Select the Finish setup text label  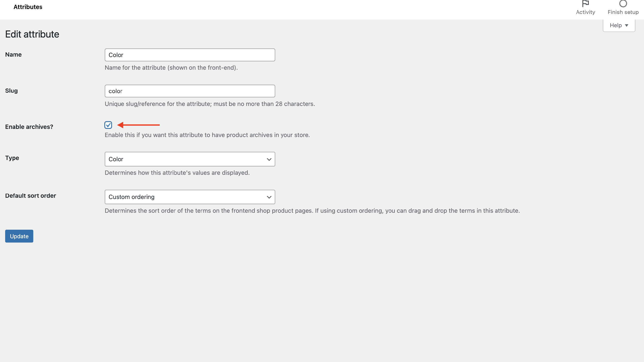[x=623, y=12]
